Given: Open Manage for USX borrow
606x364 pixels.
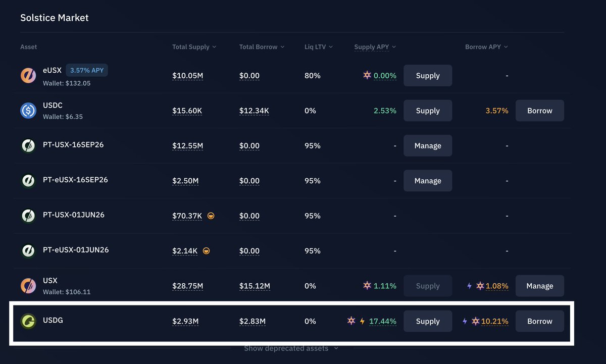Looking at the screenshot, I should click(540, 286).
